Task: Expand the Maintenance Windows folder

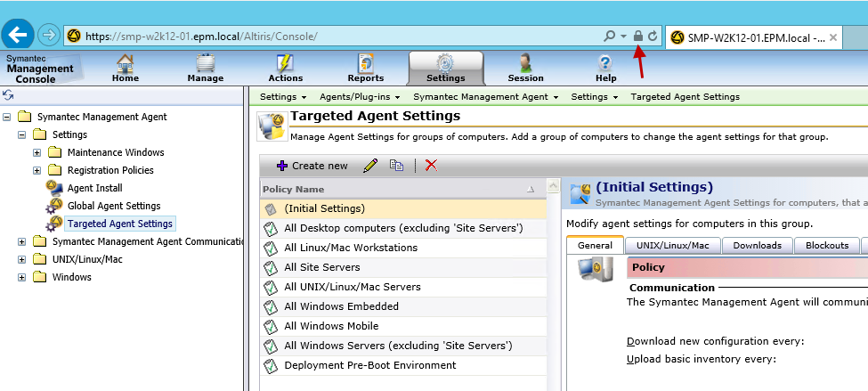Action: pos(37,152)
